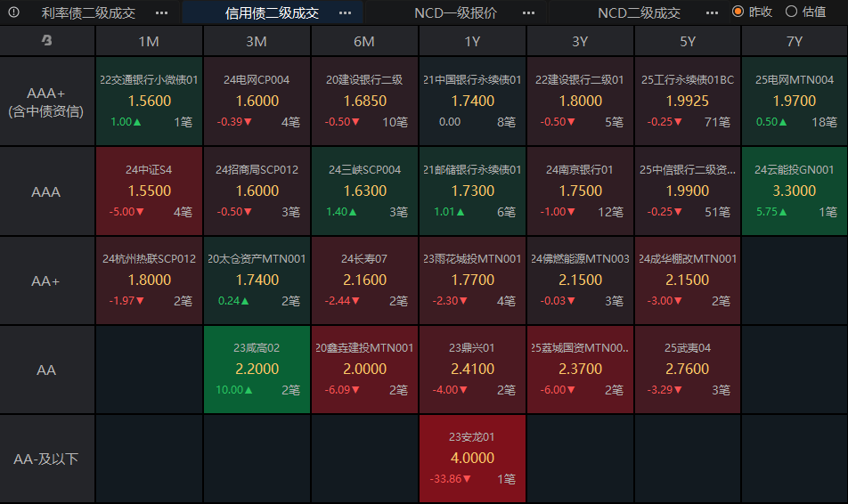The width and height of the screenshot is (848, 504).
Task: Open the 23安龙01 cell
Action: click(x=472, y=459)
